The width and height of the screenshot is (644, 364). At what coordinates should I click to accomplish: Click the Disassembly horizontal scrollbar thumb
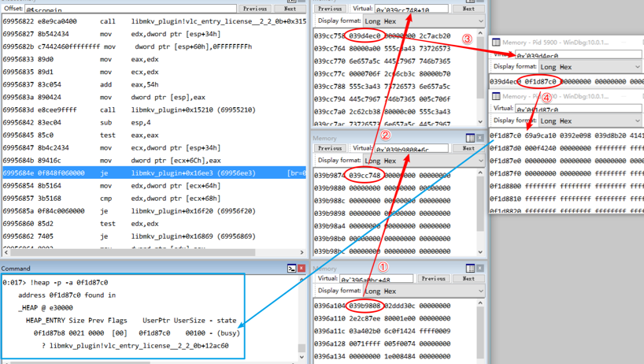pos(133,252)
